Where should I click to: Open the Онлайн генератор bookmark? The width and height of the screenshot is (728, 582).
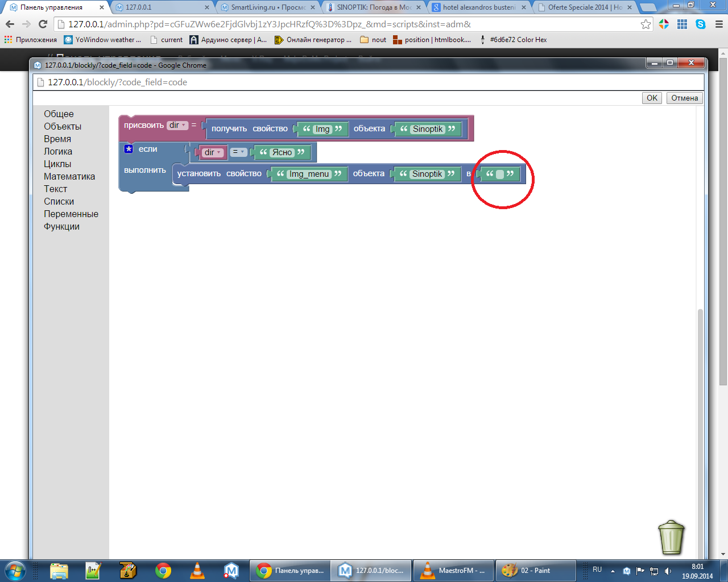click(313, 40)
